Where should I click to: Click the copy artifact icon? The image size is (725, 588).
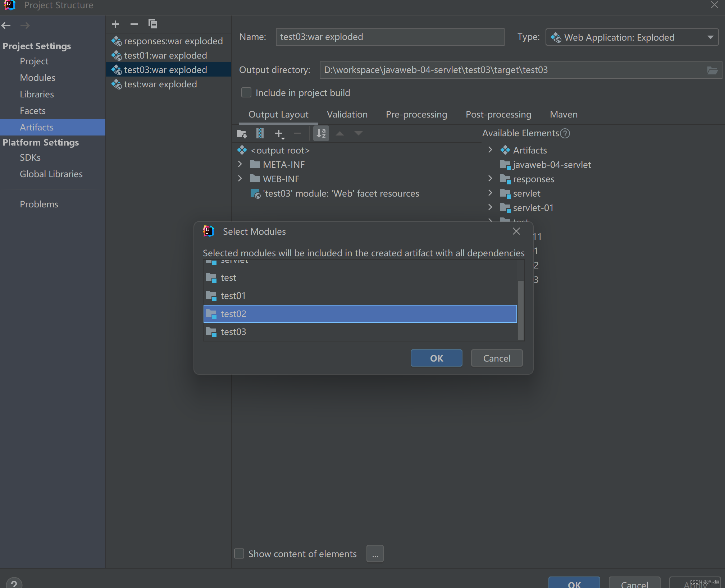click(153, 24)
